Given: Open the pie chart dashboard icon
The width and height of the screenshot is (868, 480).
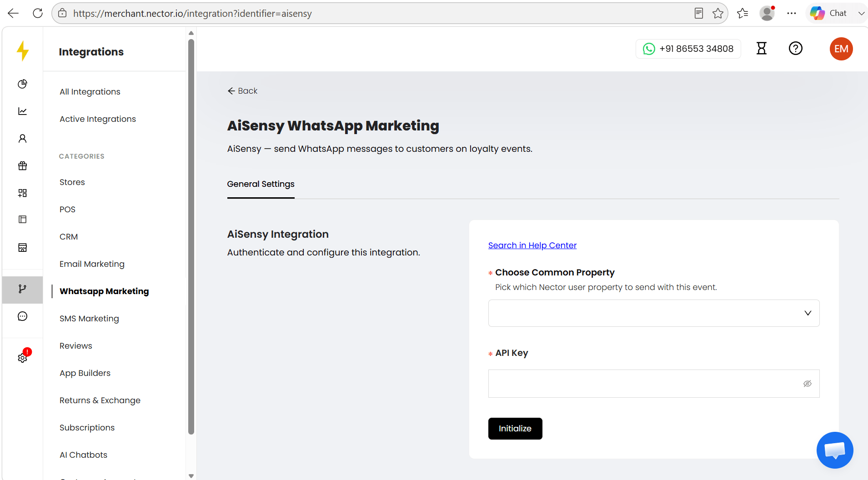Looking at the screenshot, I should click(22, 84).
